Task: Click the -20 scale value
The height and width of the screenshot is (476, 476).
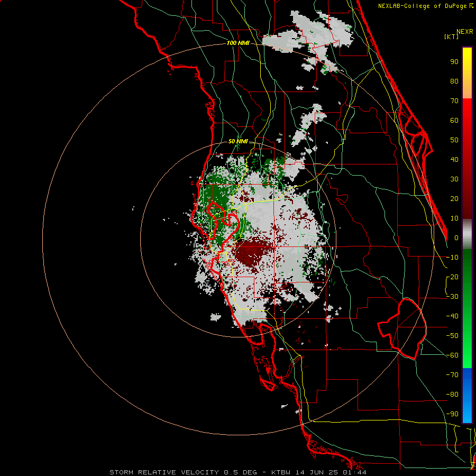Action: (452, 277)
